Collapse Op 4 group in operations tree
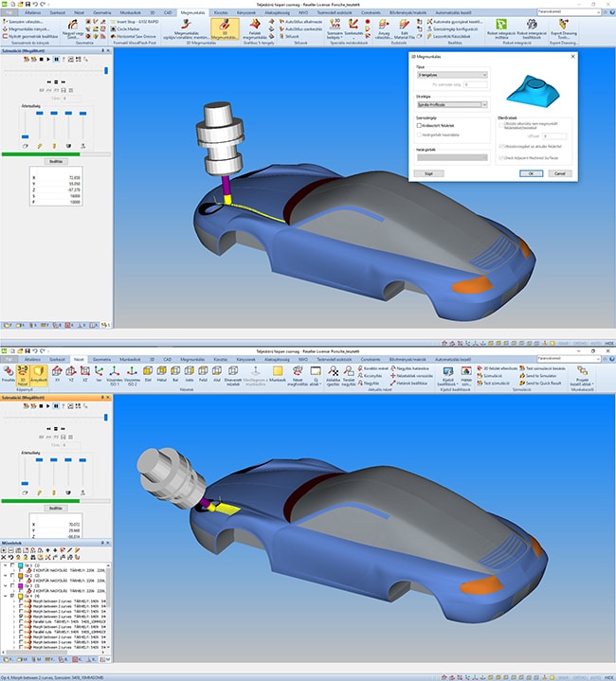Viewport: 616px width, 681px height. 6,596
